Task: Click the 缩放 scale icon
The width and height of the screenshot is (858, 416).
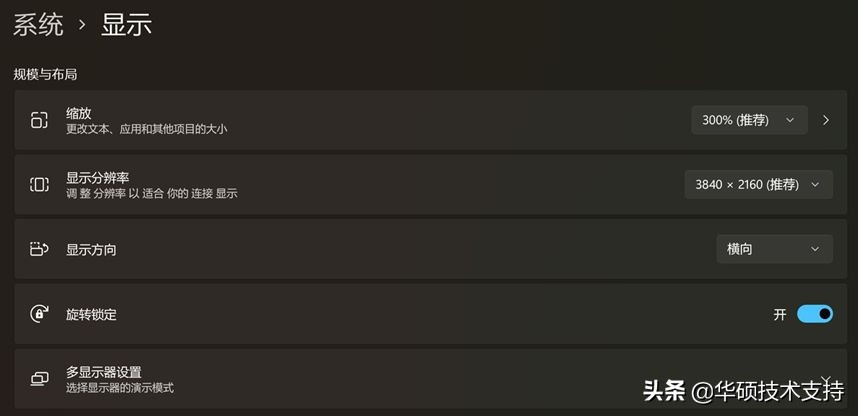Action: 39,120
